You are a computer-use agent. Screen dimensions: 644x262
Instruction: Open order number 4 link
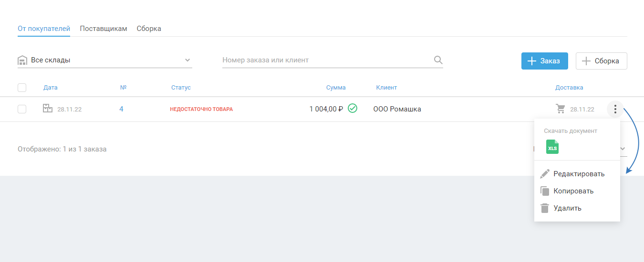[121, 109]
